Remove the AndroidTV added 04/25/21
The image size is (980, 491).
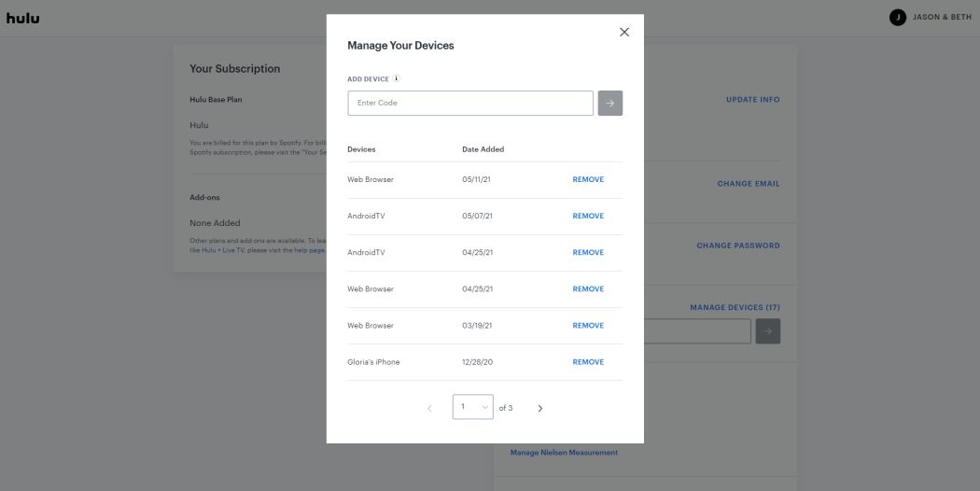coord(588,252)
